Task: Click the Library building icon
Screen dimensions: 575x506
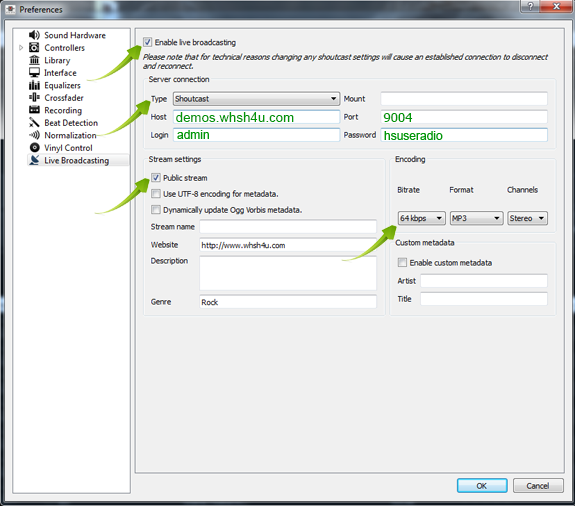Action: (34, 60)
